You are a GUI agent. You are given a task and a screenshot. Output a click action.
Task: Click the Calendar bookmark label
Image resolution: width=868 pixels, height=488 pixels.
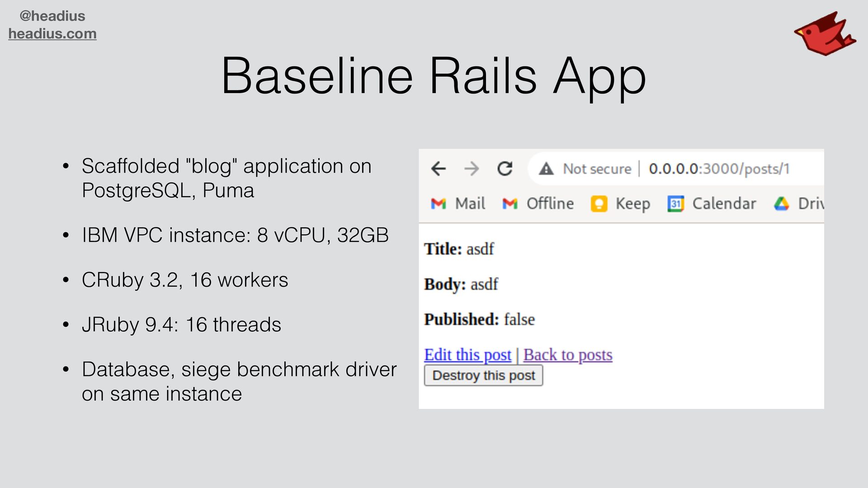724,204
